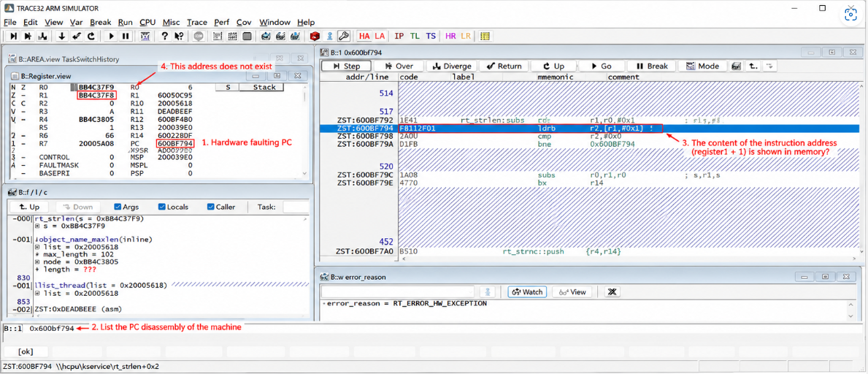868x374 pixels.
Task: Click the TL green toolbar button
Action: coord(415,36)
